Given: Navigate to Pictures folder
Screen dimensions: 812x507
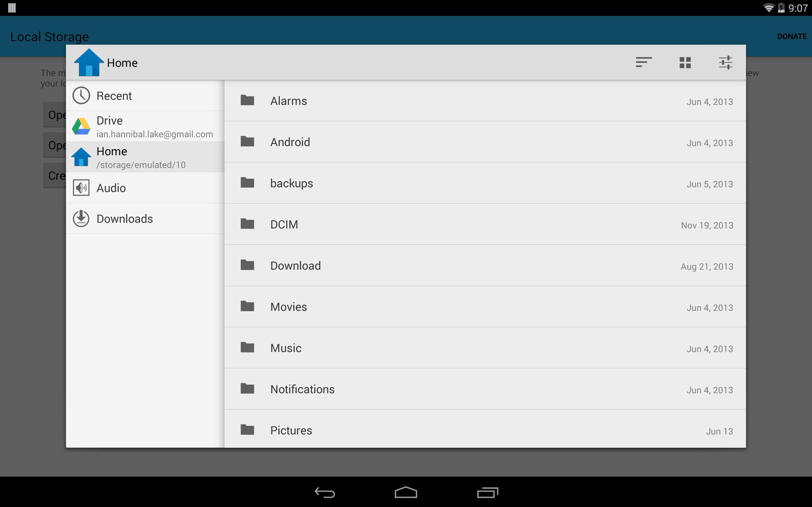Looking at the screenshot, I should 290,429.
